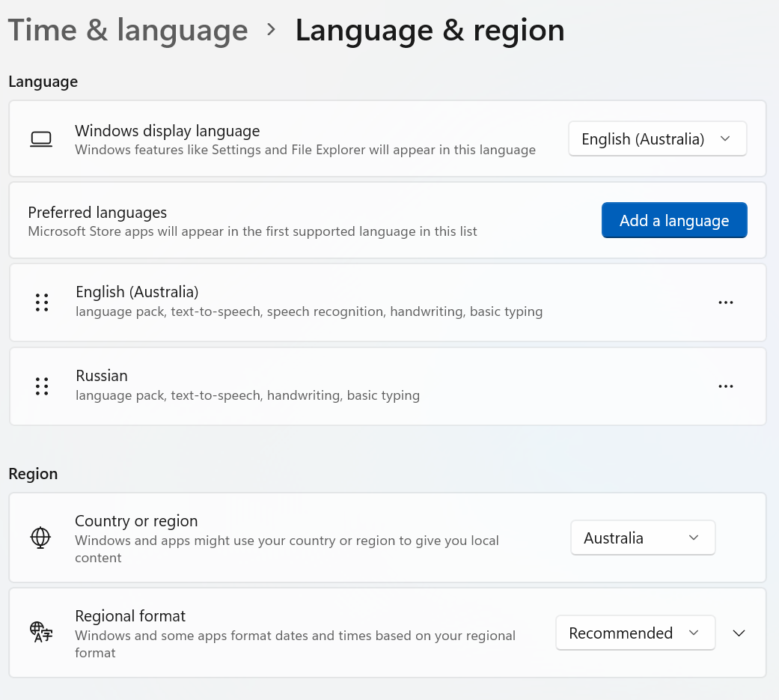
Task: Click the drag handle beside English (Australia)
Action: (x=42, y=302)
